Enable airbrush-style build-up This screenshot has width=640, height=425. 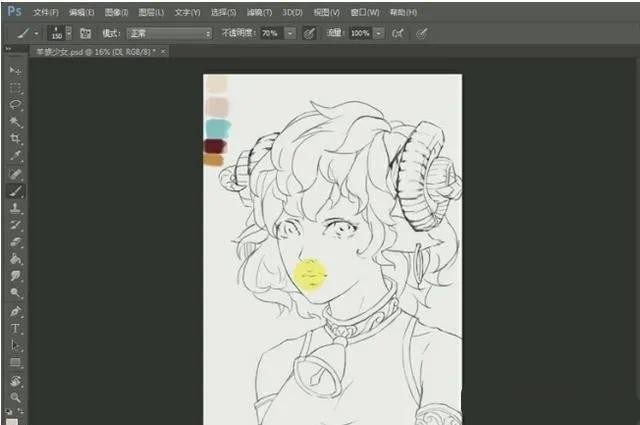(x=398, y=33)
